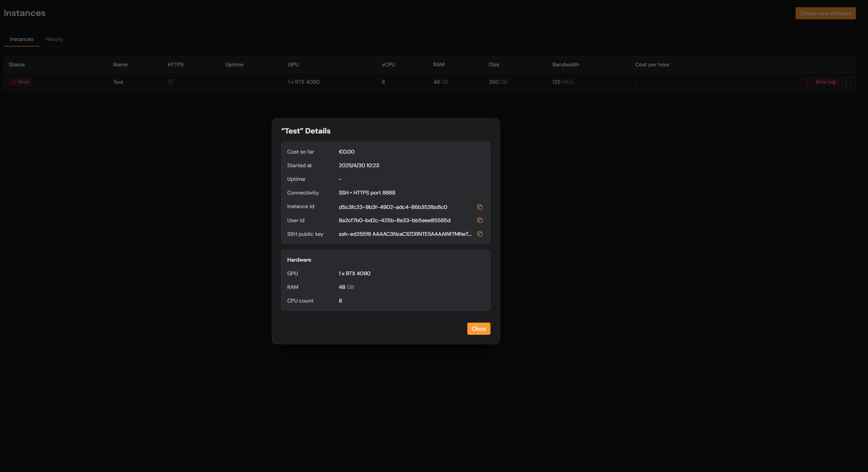The height and width of the screenshot is (472, 868).
Task: Click the Test instance name
Action: click(x=118, y=82)
